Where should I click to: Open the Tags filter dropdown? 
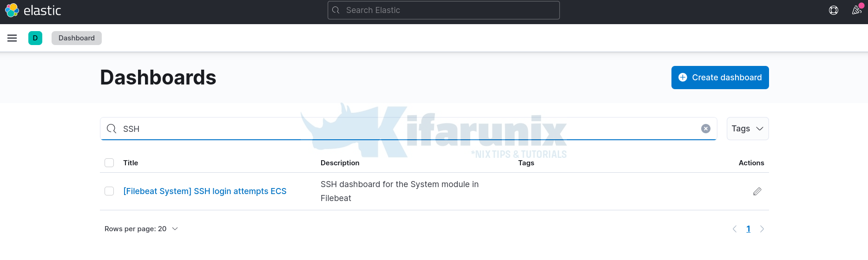748,129
